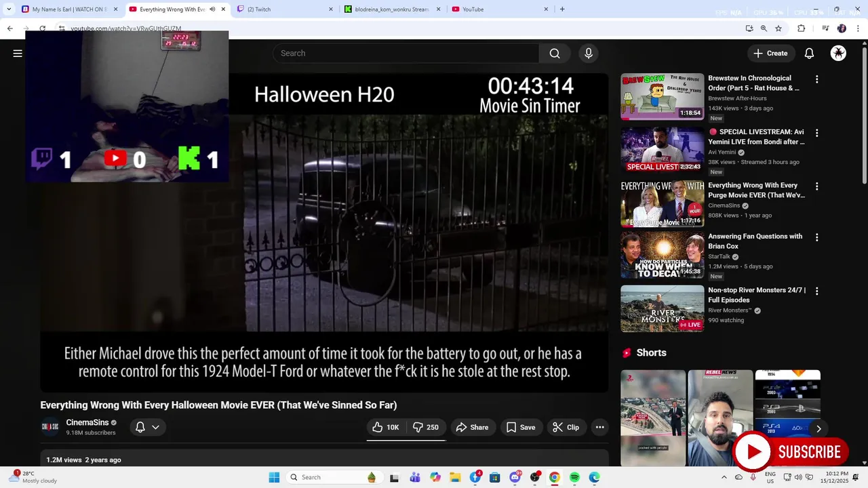Open browser zoom magnifier icon

point(764,28)
